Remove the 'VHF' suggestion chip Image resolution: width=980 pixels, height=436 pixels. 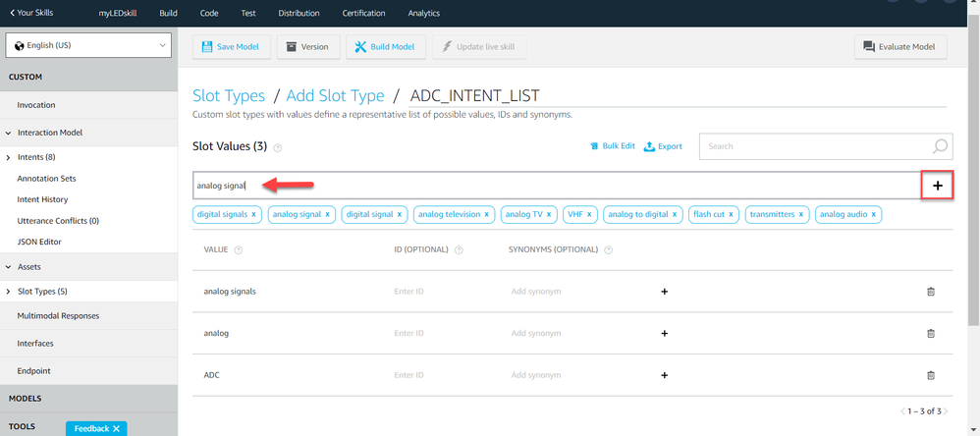pos(589,214)
